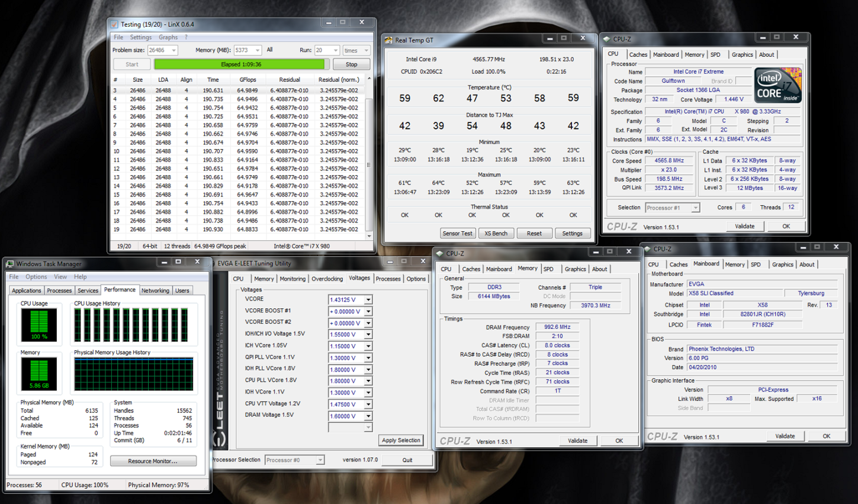Screen dimensions: 858x504
Task: Click 4565.77 MHz in Real Temp GT
Action: pos(489,59)
